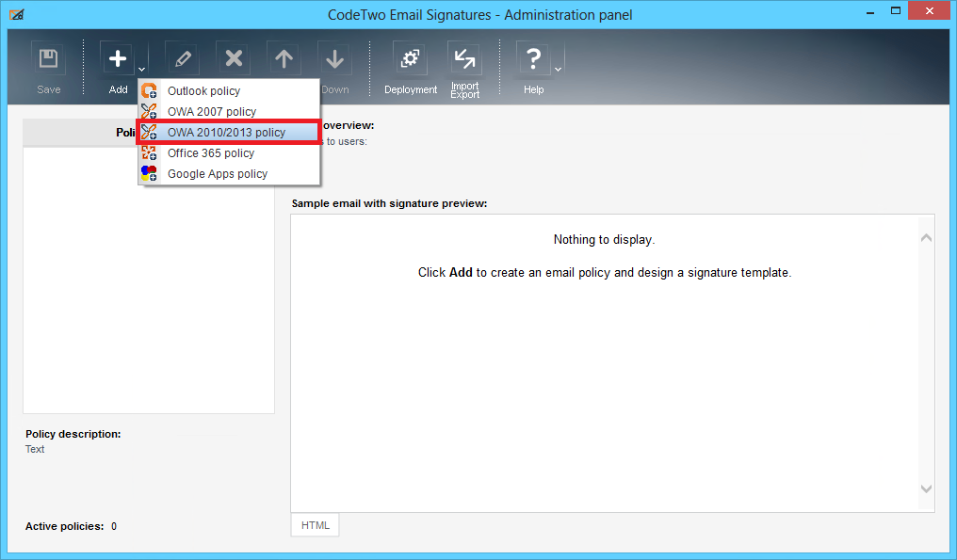Viewport: 957px width, 560px height.
Task: Select Office 365 policy menu item
Action: [x=229, y=153]
